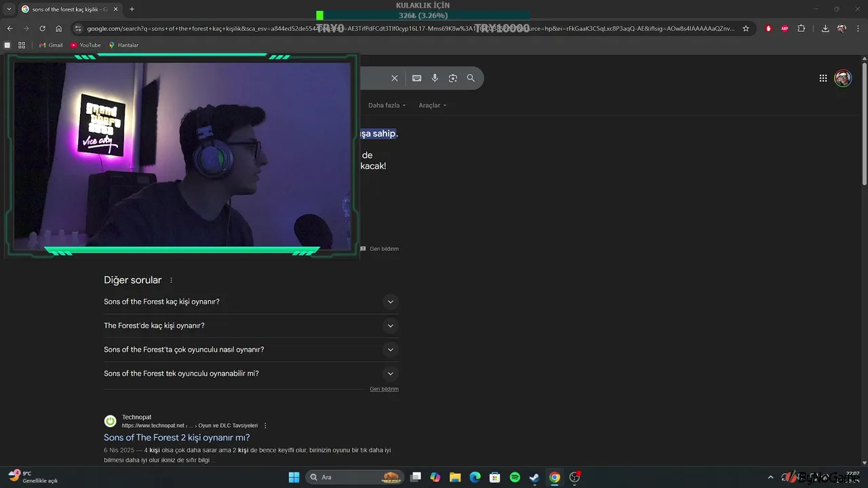
Task: Open Microsoft Edge from the taskbar
Action: pyautogui.click(x=475, y=477)
